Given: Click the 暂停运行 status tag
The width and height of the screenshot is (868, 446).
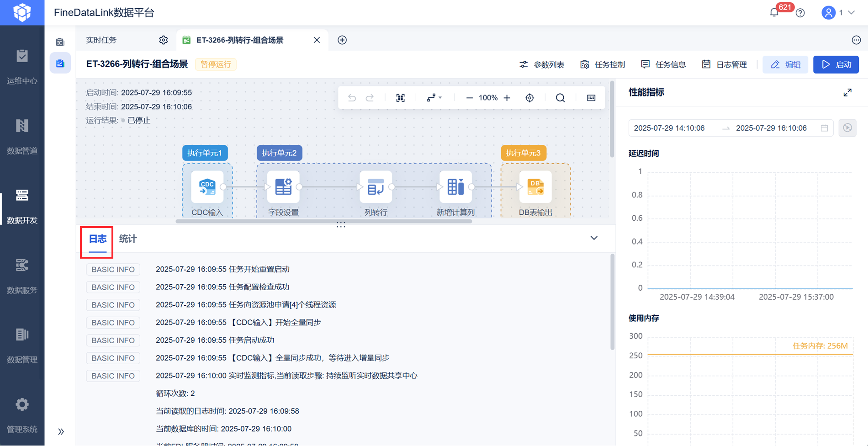Looking at the screenshot, I should click(x=216, y=64).
